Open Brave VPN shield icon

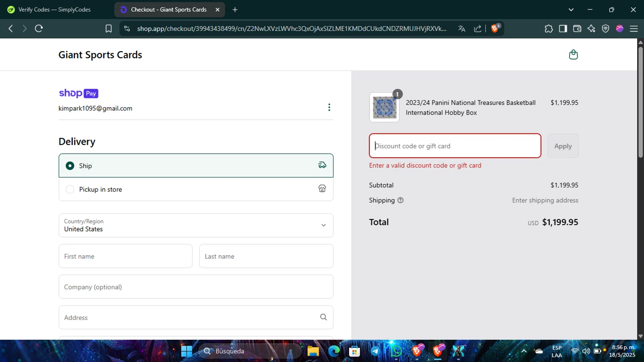pyautogui.click(x=605, y=28)
